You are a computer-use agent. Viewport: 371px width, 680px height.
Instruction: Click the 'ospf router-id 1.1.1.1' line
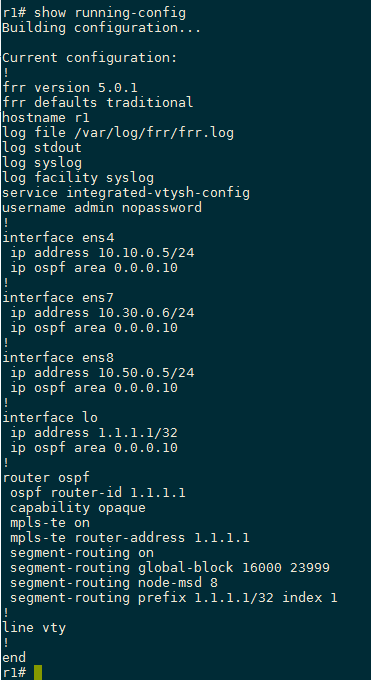click(x=98, y=493)
